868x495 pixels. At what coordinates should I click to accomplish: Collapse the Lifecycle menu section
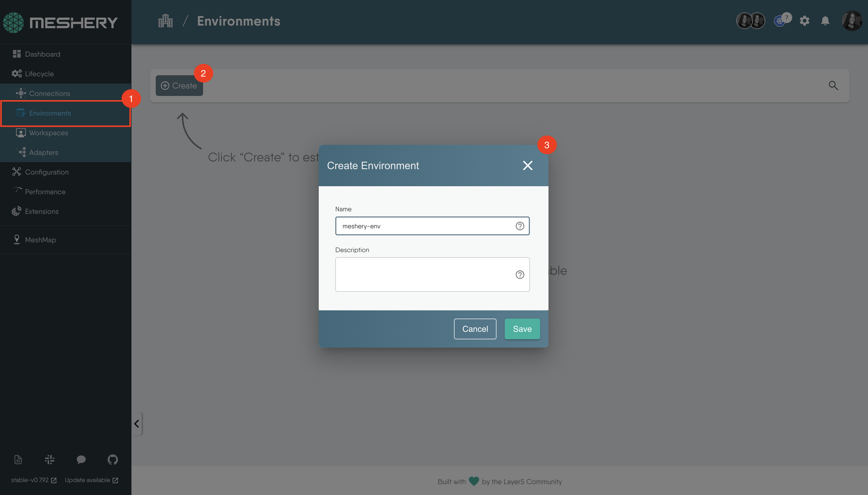[39, 73]
